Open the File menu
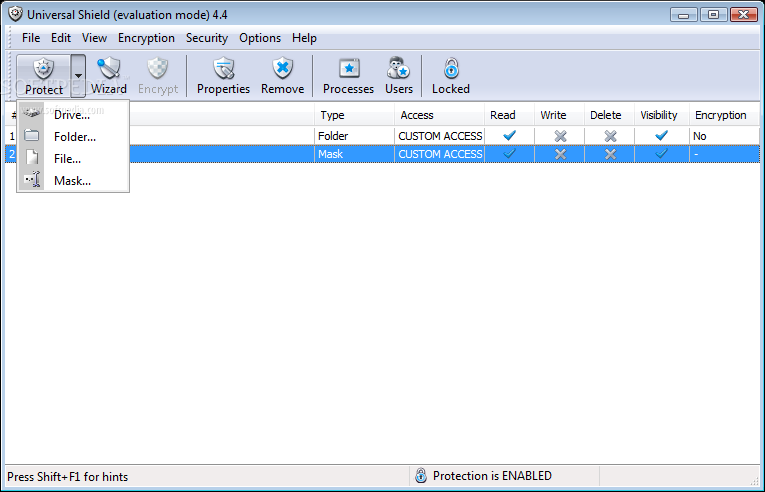 (31, 38)
